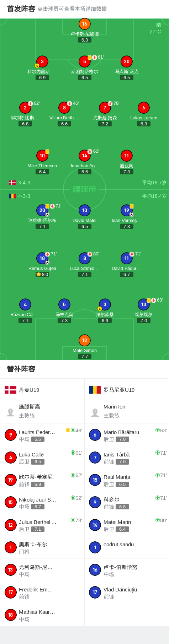Open goalkeeper number 16 卢卡斯-尼加德 icon
Screen dimensions: 169x644
(84, 24)
